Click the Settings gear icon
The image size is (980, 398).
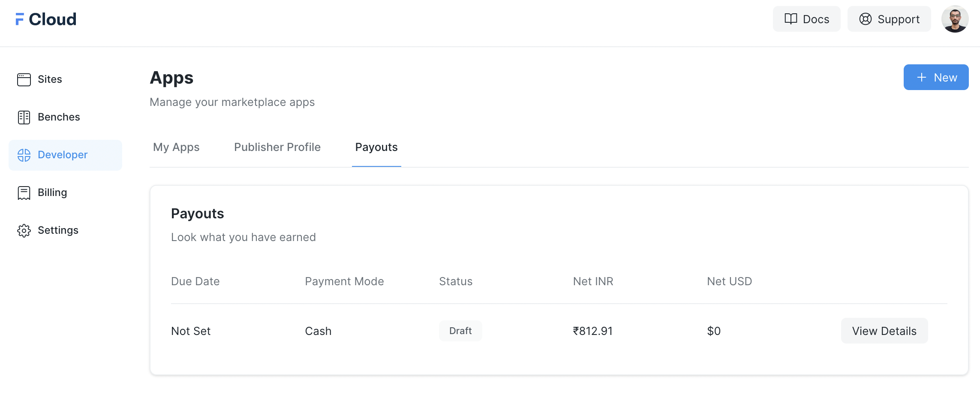pos(24,230)
